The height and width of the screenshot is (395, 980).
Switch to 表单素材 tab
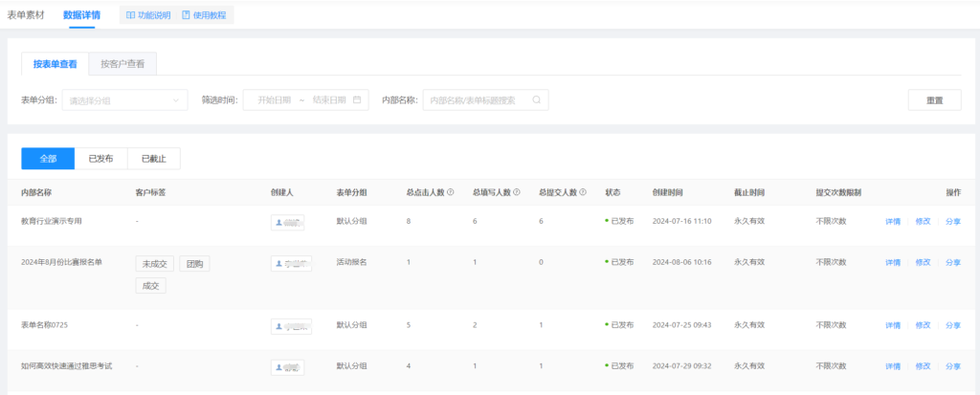26,14
